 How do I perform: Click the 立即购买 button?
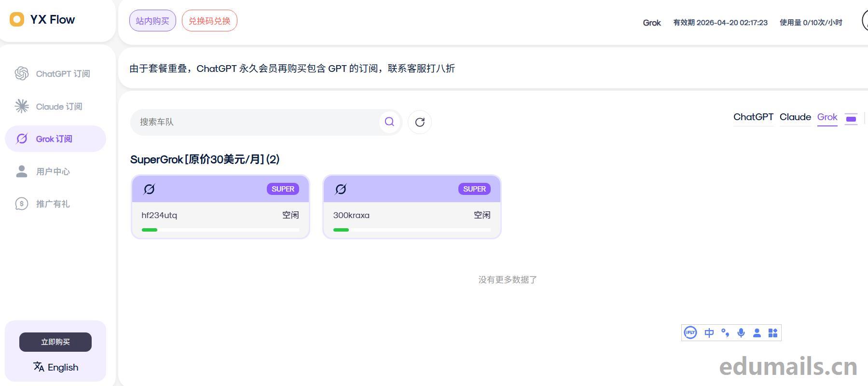(55, 342)
